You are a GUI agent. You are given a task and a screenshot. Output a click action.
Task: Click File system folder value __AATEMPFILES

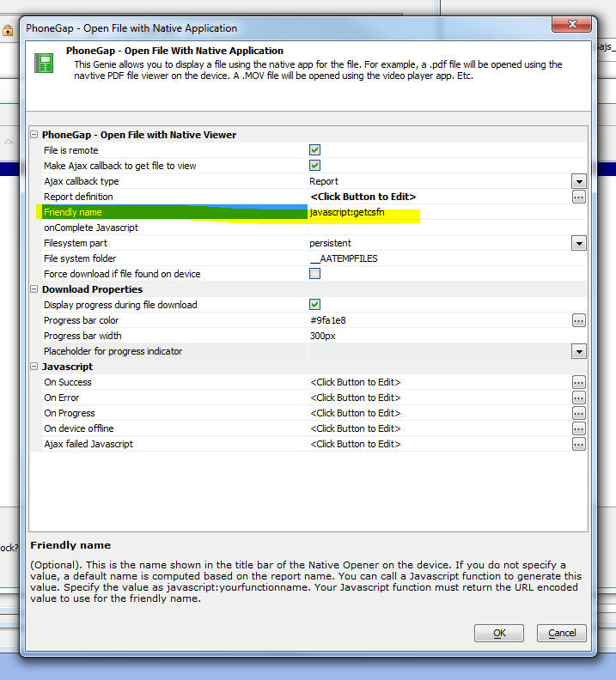pyautogui.click(x=344, y=259)
